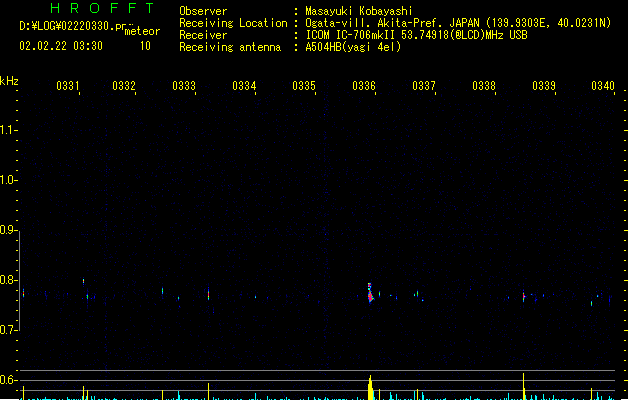
Task: Click the 0333 time marker
Action: pyautogui.click(x=184, y=86)
